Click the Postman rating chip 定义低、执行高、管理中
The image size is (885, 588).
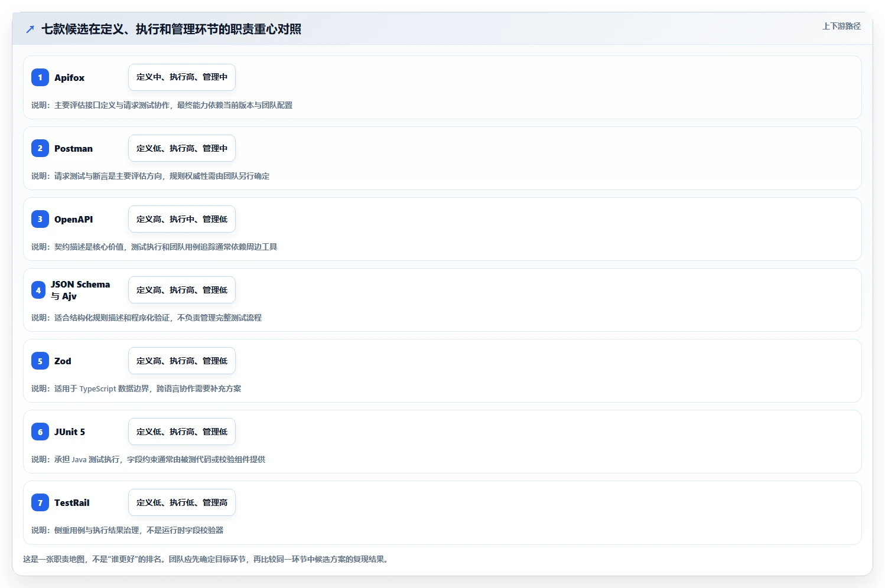(182, 148)
